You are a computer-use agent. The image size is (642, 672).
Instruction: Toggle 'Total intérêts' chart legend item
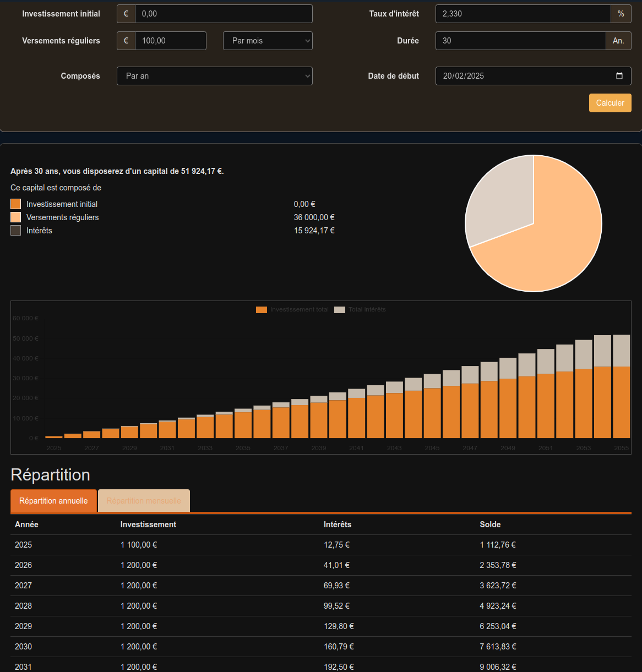coord(360,310)
